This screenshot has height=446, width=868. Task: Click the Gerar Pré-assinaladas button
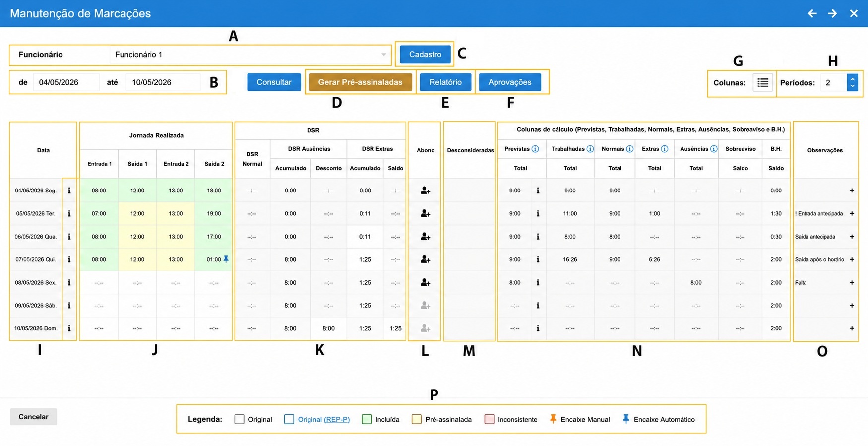tap(360, 82)
